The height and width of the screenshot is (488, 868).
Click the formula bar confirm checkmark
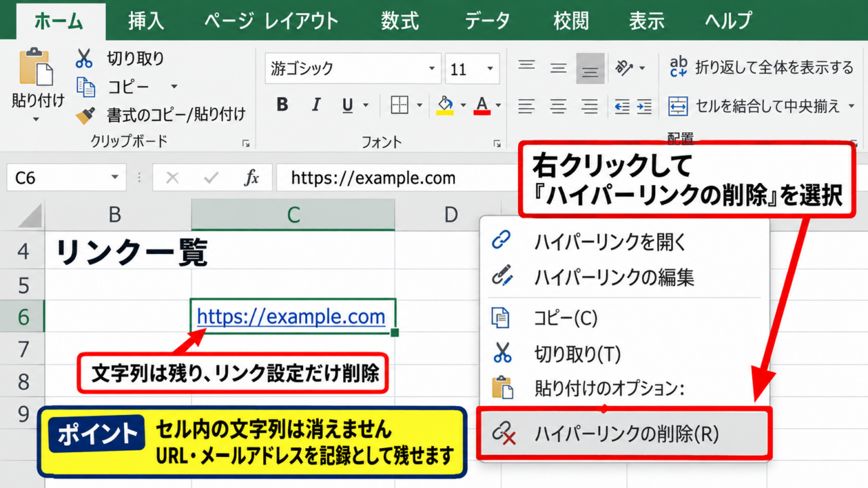click(x=211, y=178)
